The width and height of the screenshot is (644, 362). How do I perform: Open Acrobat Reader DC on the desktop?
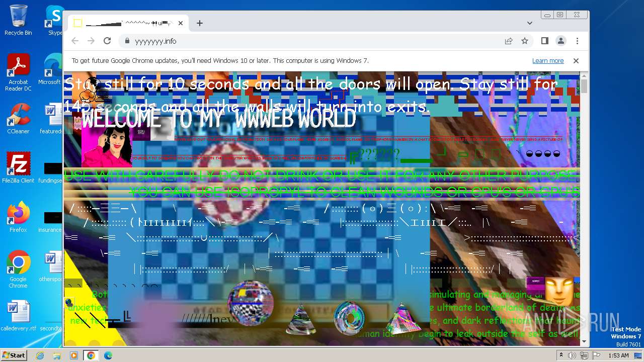18,73
